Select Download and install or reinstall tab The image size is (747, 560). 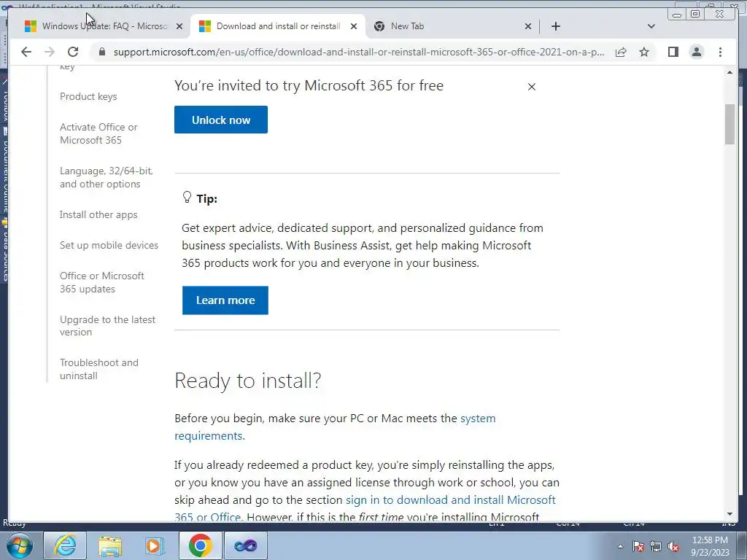[278, 26]
